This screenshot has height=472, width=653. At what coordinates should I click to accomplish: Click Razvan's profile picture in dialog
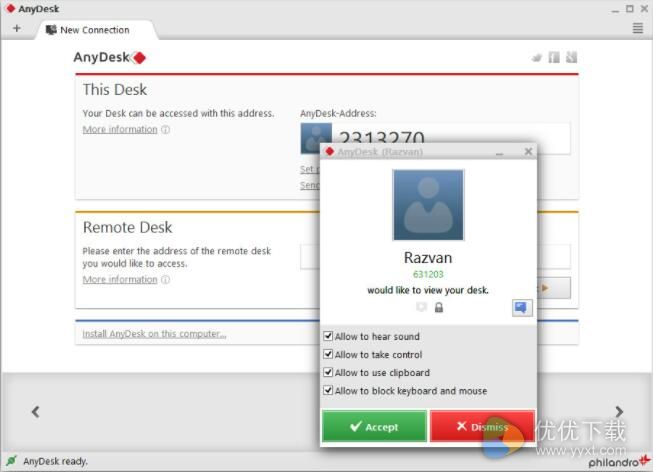428,205
